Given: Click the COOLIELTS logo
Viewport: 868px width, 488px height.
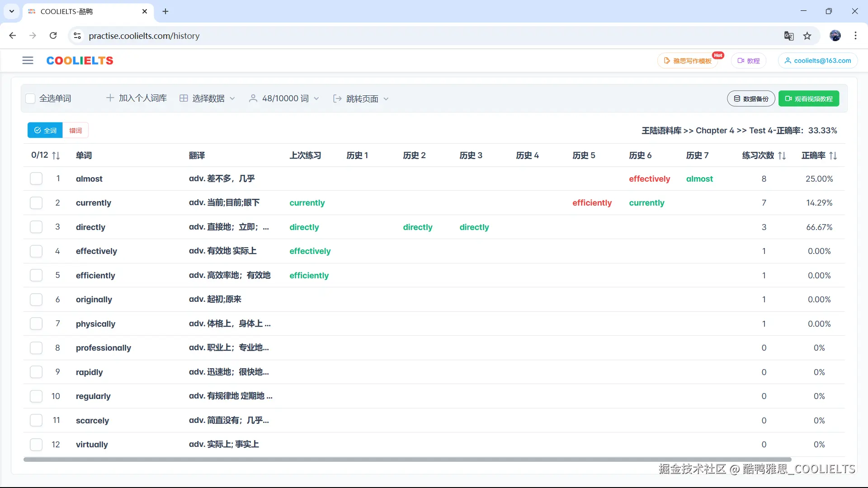Looking at the screenshot, I should 80,61.
